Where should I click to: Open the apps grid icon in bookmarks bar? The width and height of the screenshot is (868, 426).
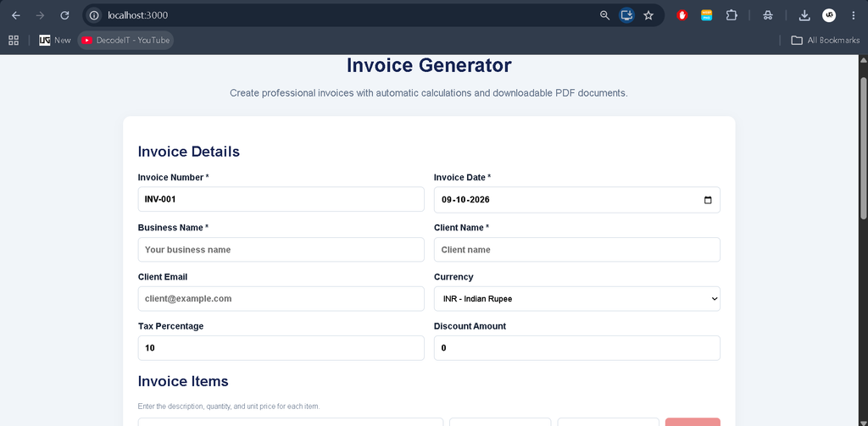pyautogui.click(x=14, y=41)
